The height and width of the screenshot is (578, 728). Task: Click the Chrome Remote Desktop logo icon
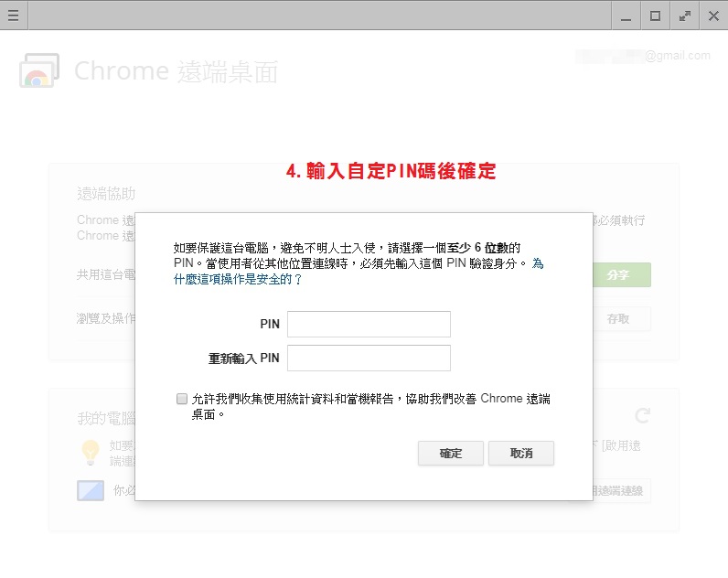point(39,70)
